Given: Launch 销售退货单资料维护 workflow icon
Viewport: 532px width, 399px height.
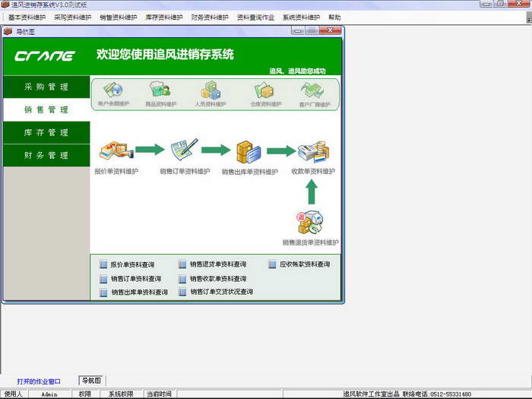Looking at the screenshot, I should 310,222.
